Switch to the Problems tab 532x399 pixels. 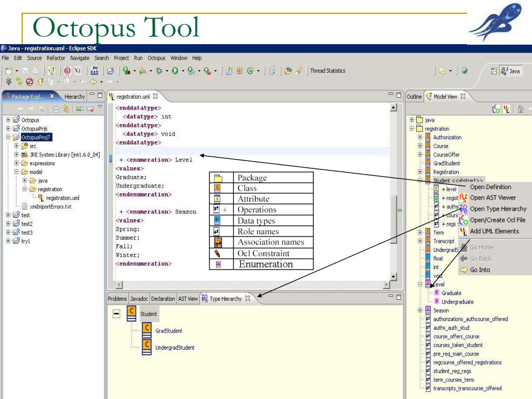click(117, 299)
